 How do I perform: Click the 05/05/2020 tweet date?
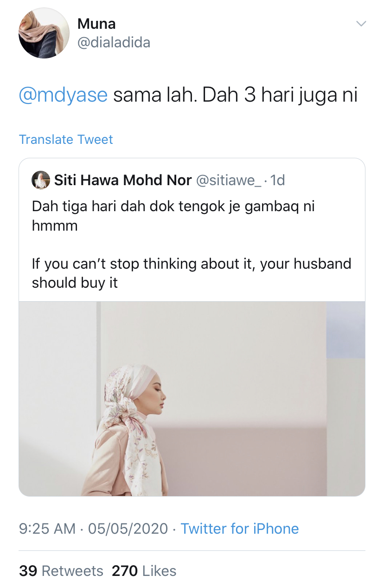pyautogui.click(x=128, y=529)
